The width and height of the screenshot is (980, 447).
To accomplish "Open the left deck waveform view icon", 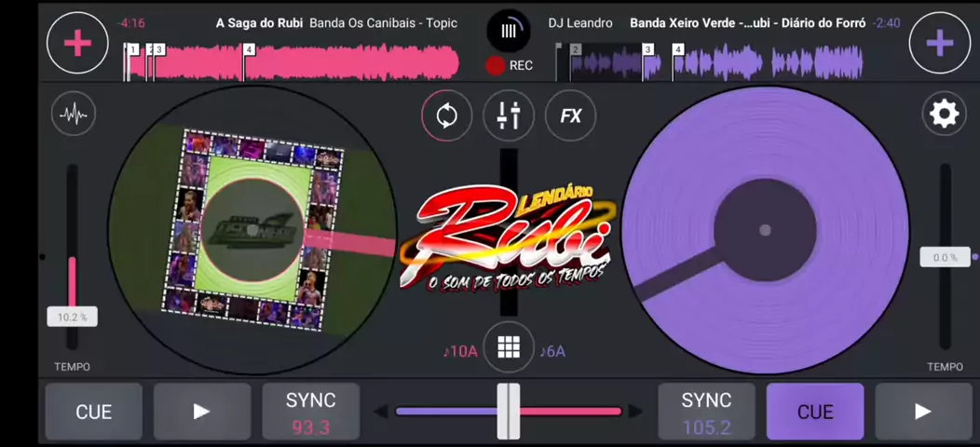I will point(74,115).
